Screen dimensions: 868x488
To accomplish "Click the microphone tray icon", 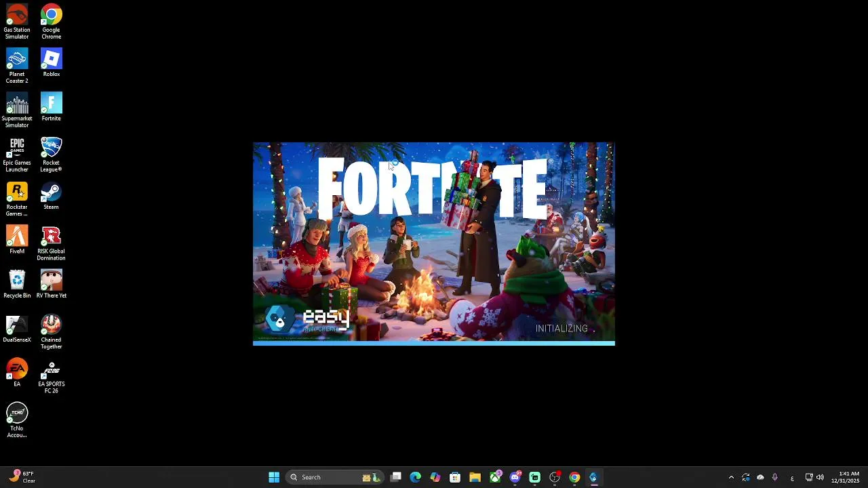I will click(774, 477).
